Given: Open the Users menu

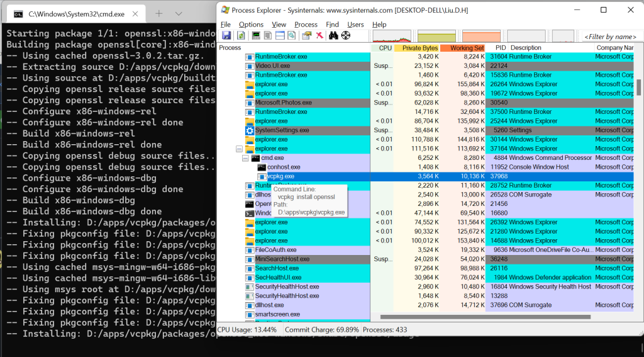Looking at the screenshot, I should [x=355, y=25].
